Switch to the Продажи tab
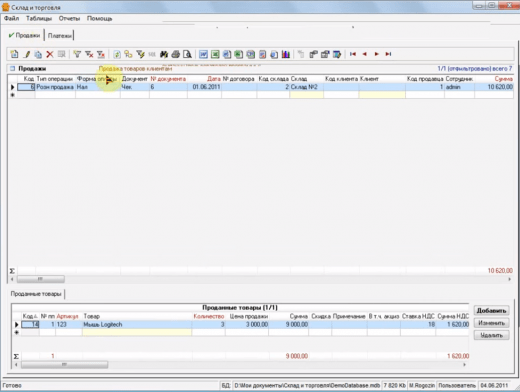Image resolution: width=520 pixels, height=392 pixels. point(25,35)
